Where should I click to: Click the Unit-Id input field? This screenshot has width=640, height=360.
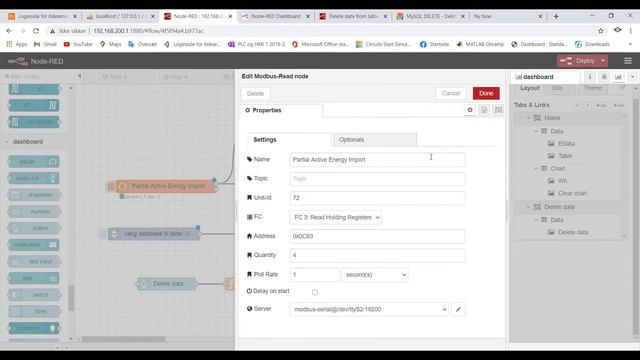(x=377, y=198)
